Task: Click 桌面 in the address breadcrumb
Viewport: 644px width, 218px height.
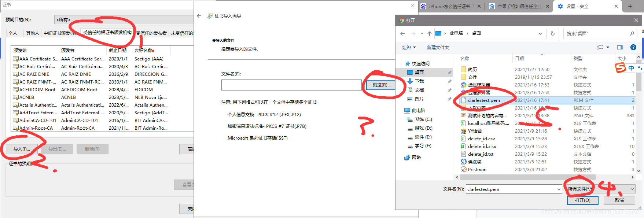Action: pyautogui.click(x=476, y=33)
